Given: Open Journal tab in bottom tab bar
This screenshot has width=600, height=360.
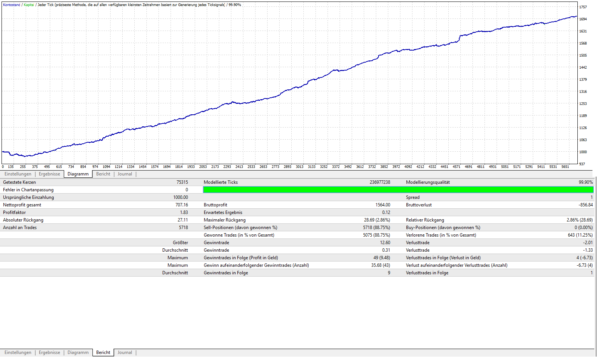Looking at the screenshot, I should (x=125, y=352).
